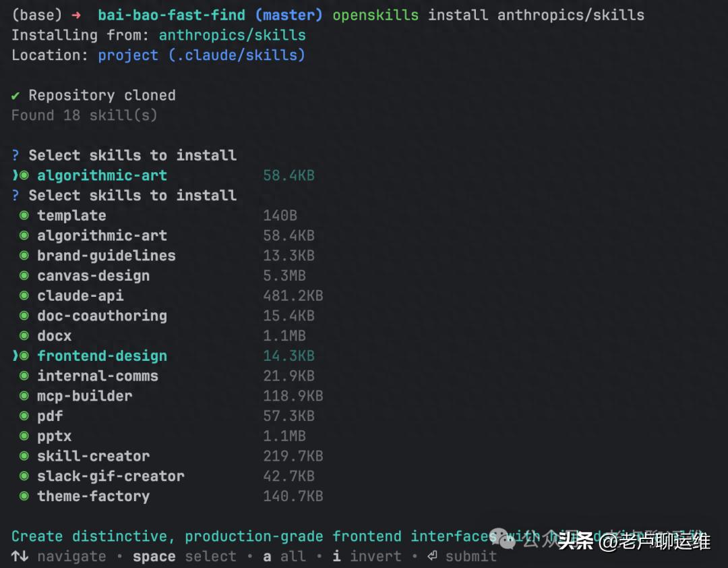This screenshot has width=728, height=568.
Task: Toggle the canvas-design selection marker
Action: pos(24,276)
